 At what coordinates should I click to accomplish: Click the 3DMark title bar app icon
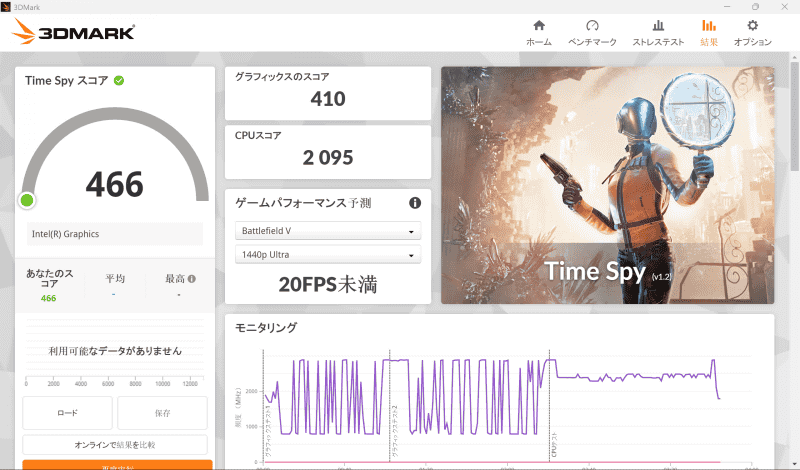(x=6, y=7)
